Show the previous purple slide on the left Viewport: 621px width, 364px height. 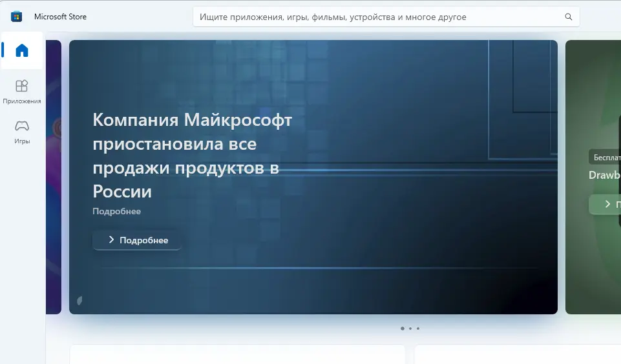click(54, 177)
